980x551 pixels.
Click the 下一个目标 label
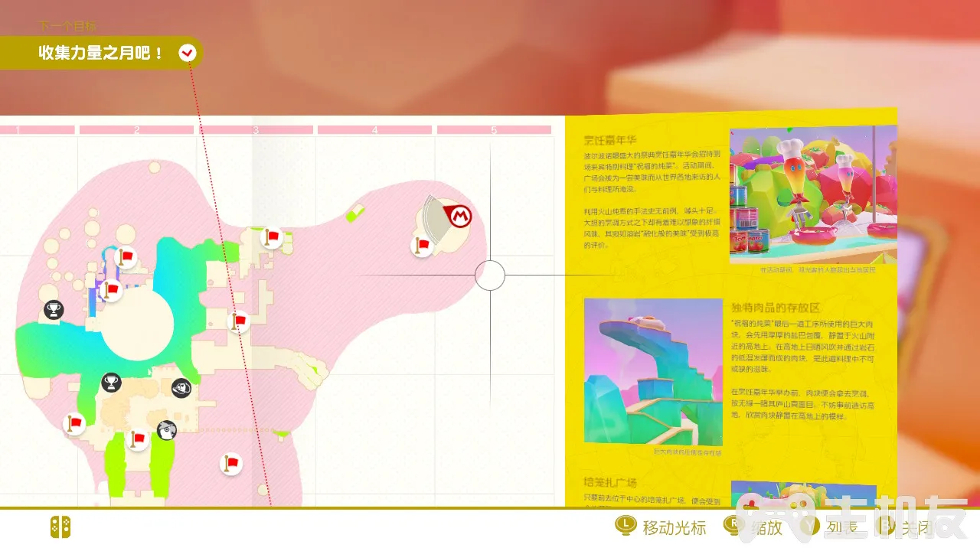[67, 26]
